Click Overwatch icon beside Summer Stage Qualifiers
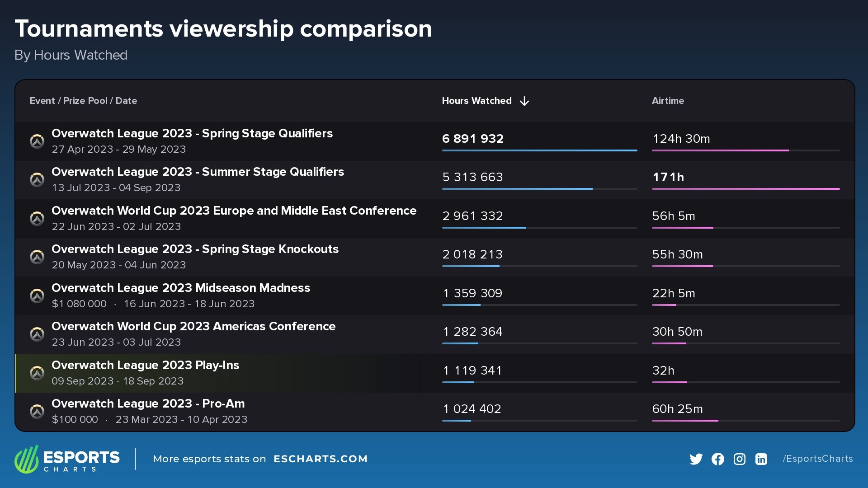The height and width of the screenshot is (488, 868). pos(37,180)
